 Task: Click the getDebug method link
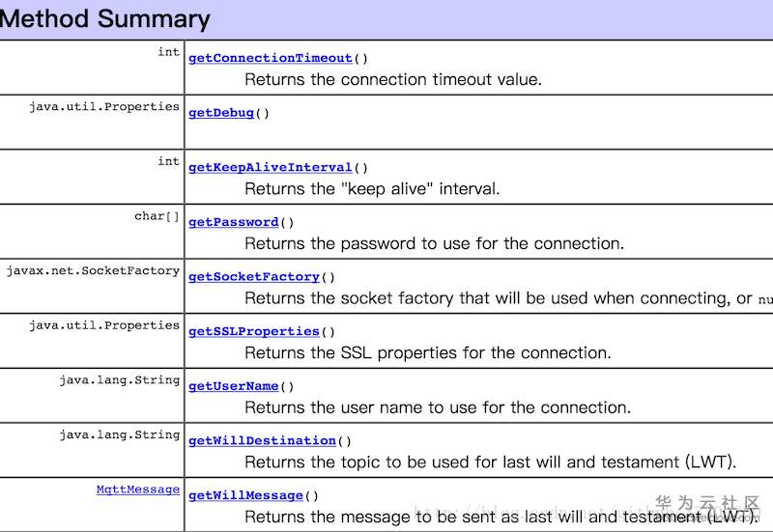point(220,113)
